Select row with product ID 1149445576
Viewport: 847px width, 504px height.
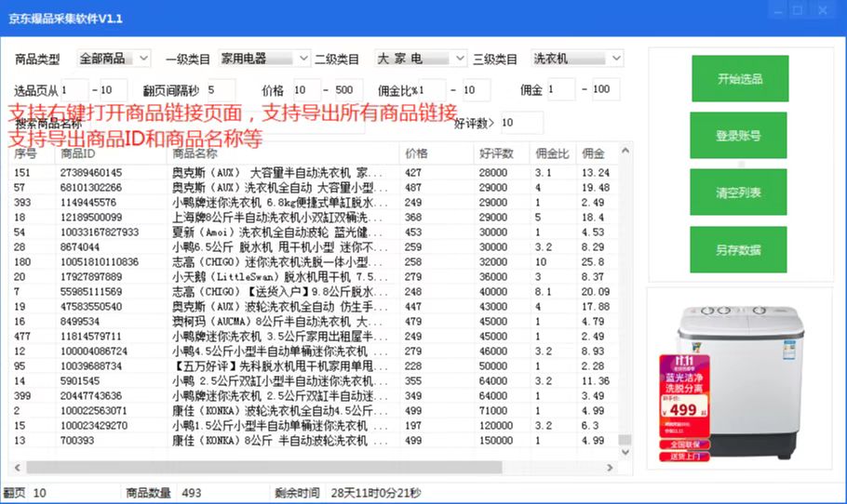click(314, 203)
